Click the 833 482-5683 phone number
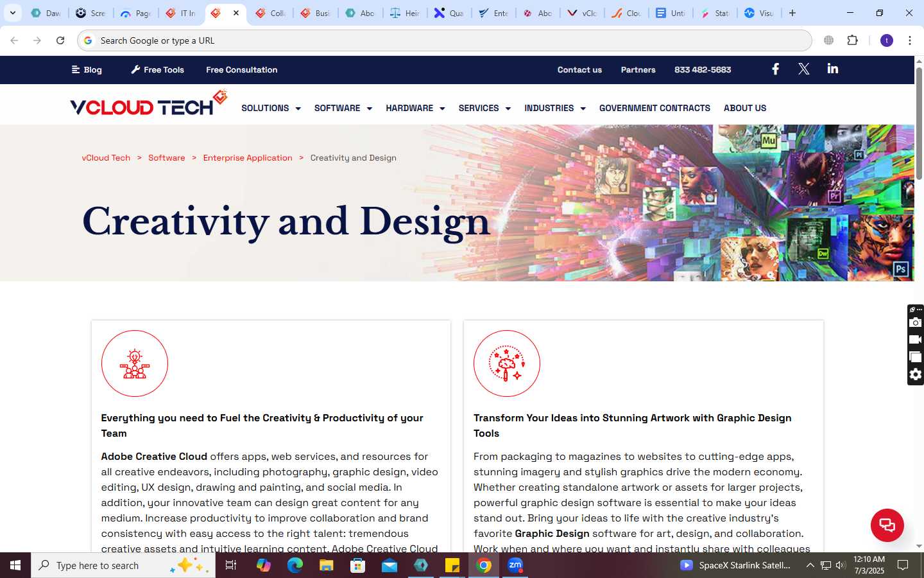 703,69
